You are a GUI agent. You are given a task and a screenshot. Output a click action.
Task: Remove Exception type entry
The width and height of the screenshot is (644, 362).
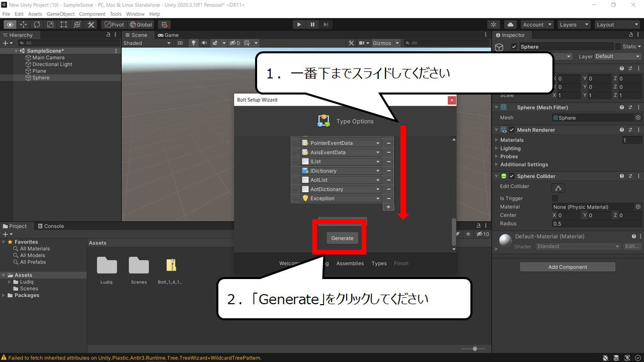tap(388, 199)
